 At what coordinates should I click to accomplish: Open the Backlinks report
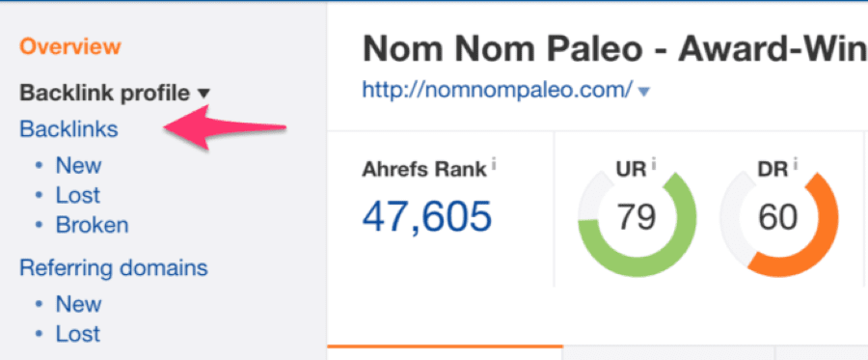click(x=68, y=129)
